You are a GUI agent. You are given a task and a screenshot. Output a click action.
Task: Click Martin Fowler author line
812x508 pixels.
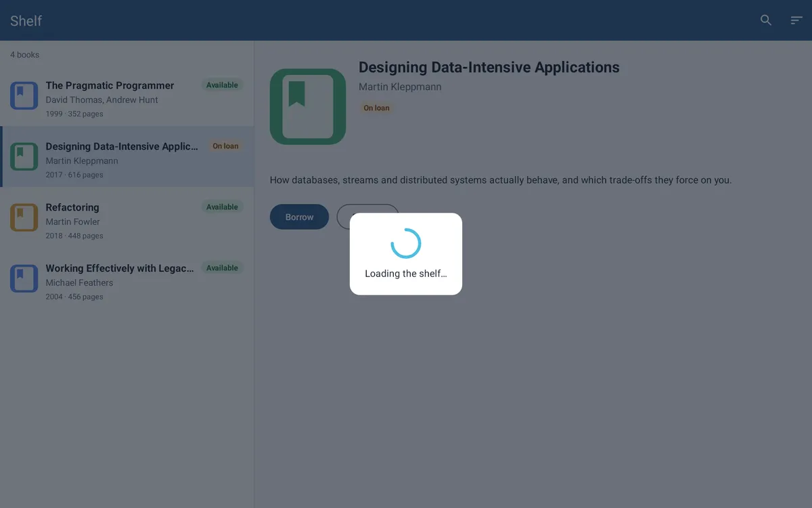coord(72,221)
